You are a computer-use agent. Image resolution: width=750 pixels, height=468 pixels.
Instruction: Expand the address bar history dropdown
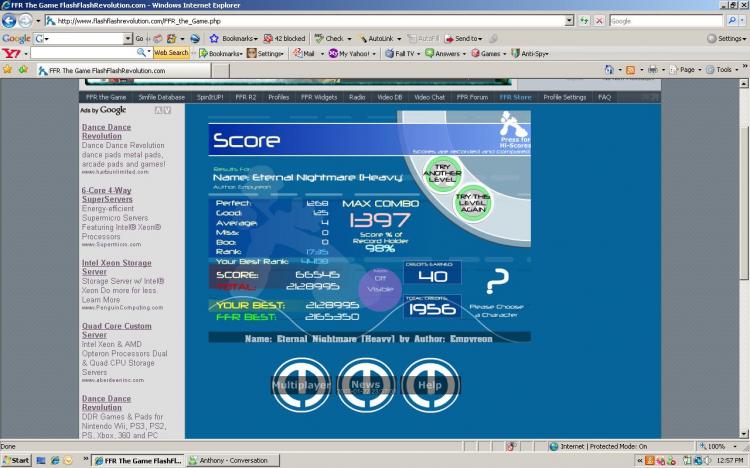pos(569,21)
